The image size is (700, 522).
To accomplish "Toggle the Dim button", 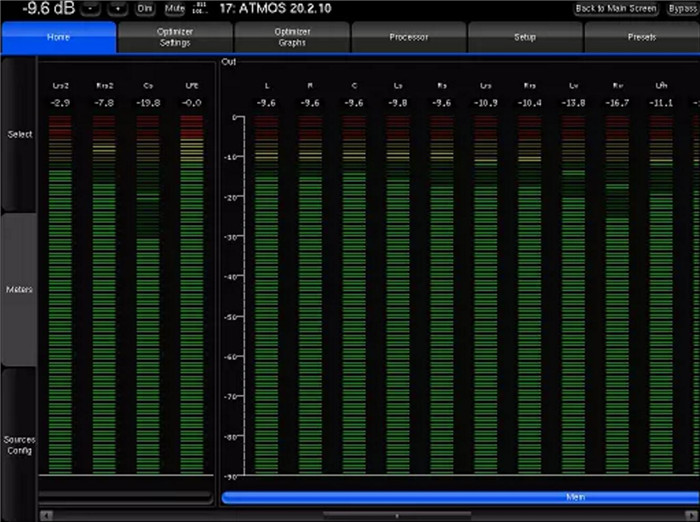I will (144, 8).
